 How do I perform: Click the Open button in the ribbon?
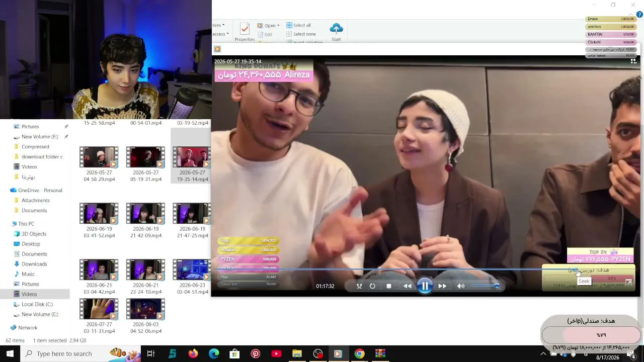(x=267, y=26)
